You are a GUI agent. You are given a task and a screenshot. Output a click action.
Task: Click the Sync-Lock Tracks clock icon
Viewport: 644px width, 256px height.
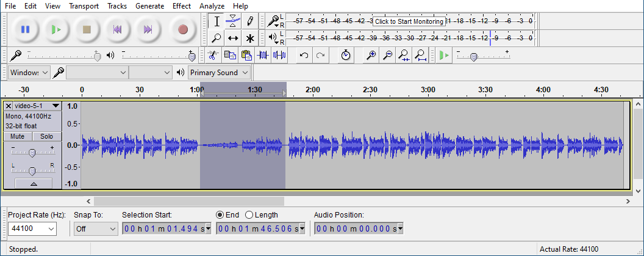coord(346,55)
